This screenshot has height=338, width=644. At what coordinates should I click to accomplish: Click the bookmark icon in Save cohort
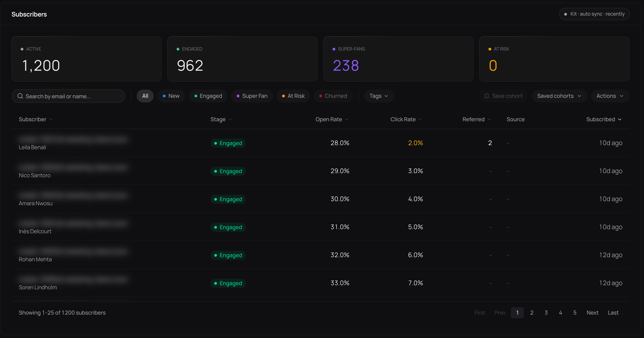click(x=486, y=96)
